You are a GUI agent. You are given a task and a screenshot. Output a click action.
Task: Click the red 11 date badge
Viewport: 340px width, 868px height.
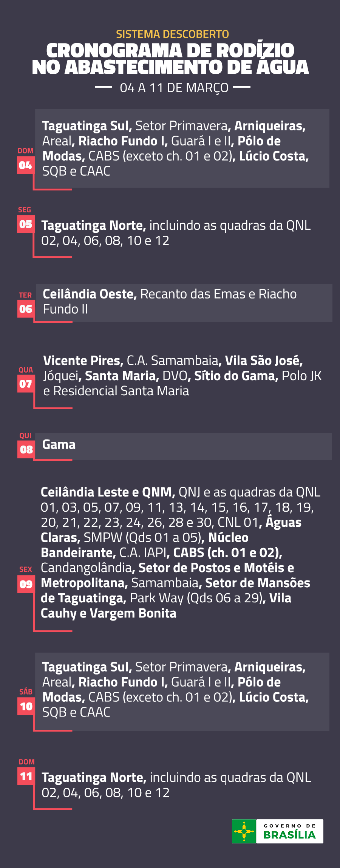click(26, 777)
